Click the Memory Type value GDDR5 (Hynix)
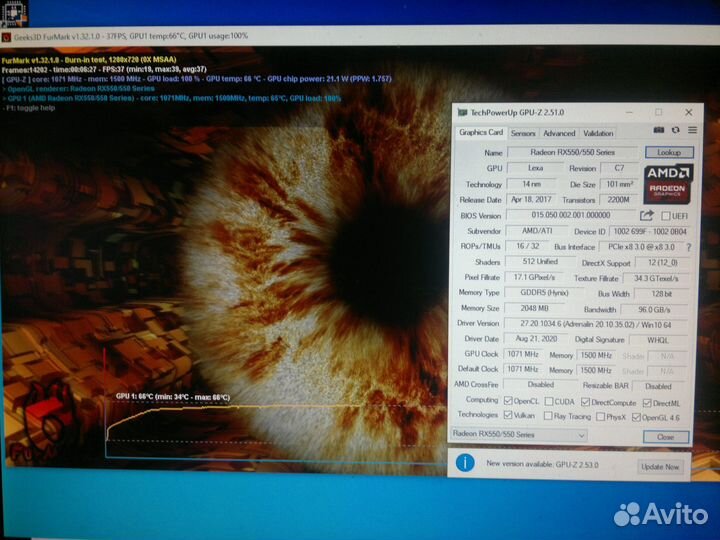The image size is (720, 540). [544, 292]
